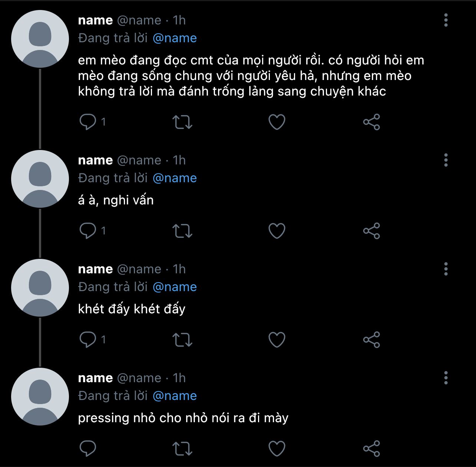
Task: Retweet the 'pressing nhỏ cho nhỏ' tweet
Action: (182, 448)
